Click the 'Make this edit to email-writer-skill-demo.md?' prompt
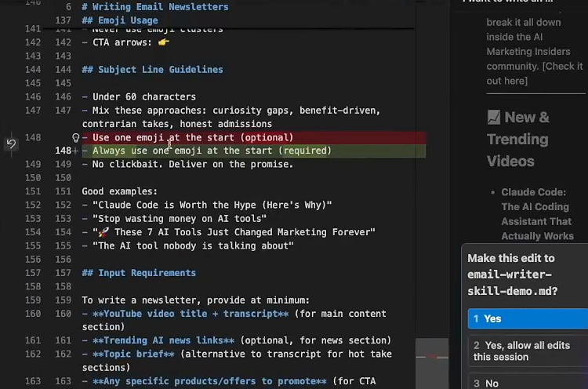The height and width of the screenshot is (389, 588). pyautogui.click(x=513, y=274)
